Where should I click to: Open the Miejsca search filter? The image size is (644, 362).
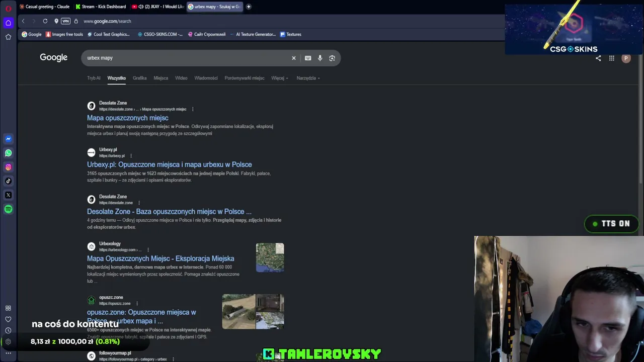click(x=161, y=78)
